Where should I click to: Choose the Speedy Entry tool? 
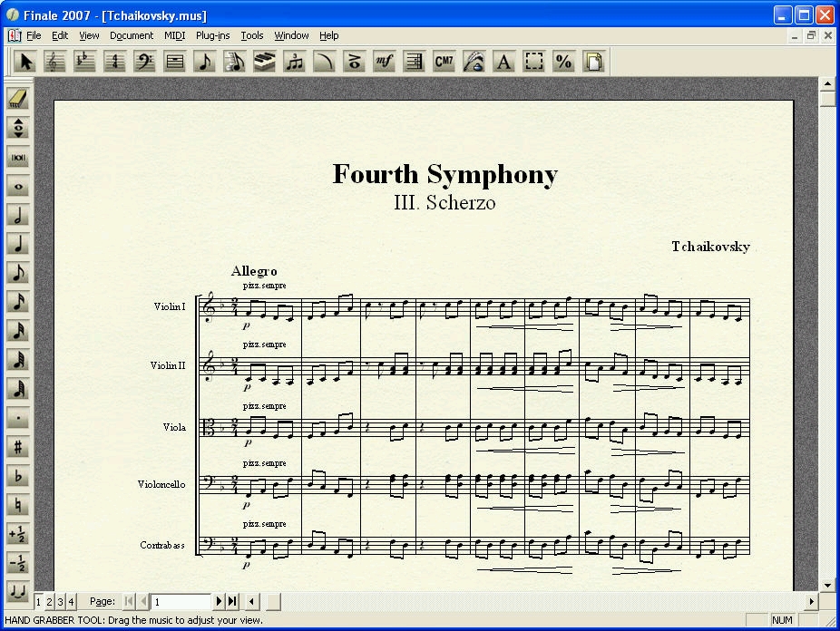pyautogui.click(x=235, y=62)
